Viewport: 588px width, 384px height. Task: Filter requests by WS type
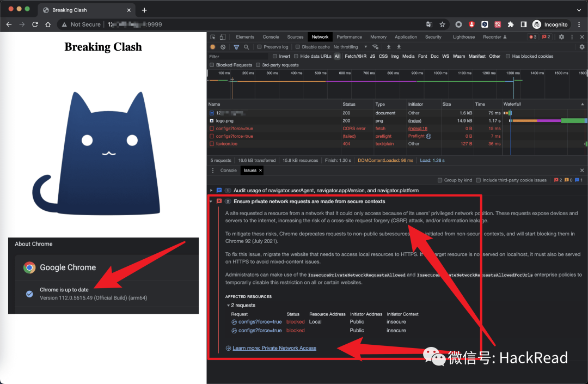[x=445, y=56]
